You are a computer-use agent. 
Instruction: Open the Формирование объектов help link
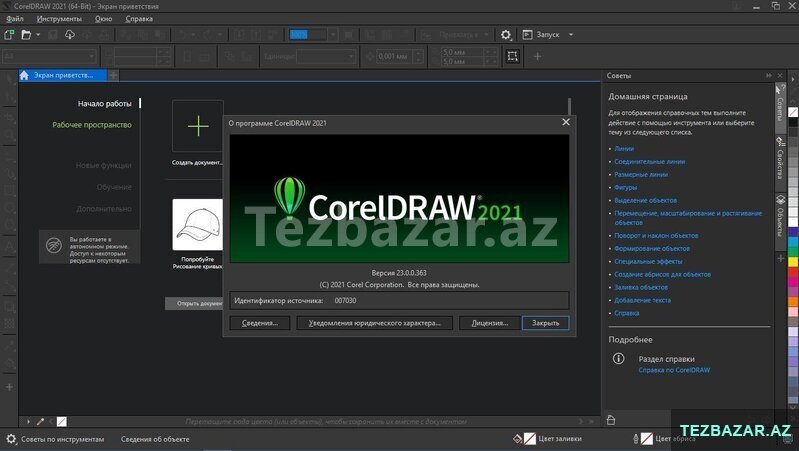tap(652, 249)
